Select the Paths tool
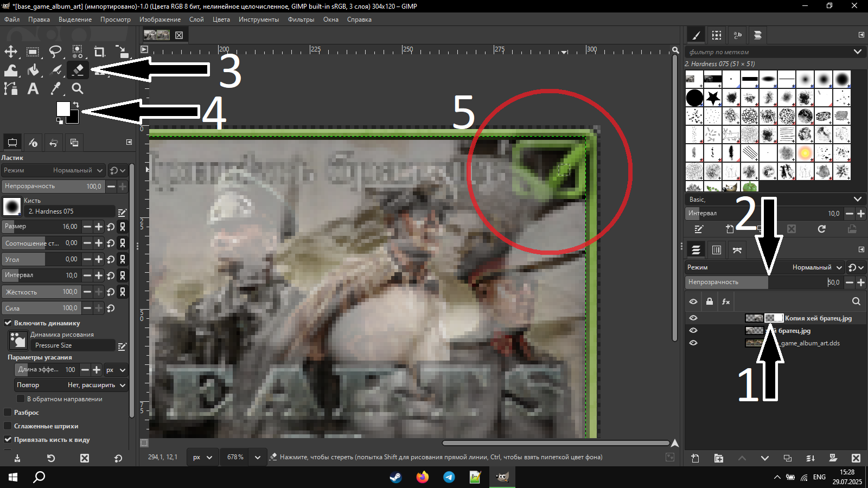Viewport: 868px width, 488px height. pyautogui.click(x=11, y=88)
